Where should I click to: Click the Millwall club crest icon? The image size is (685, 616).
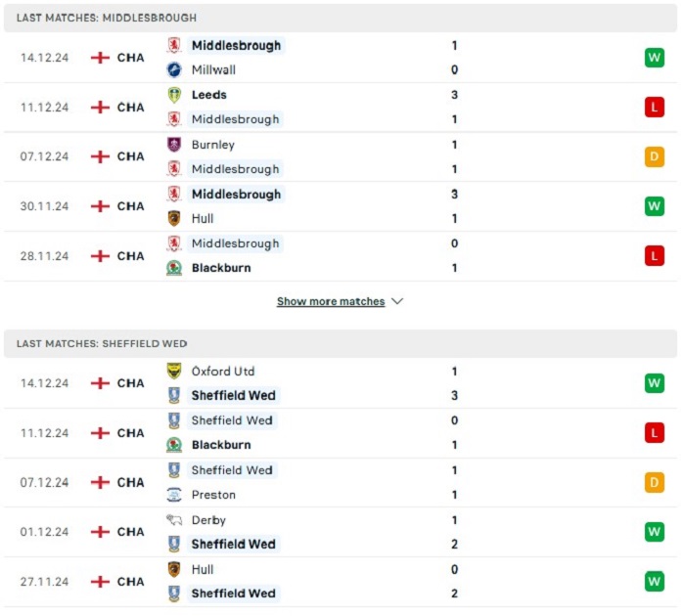tap(174, 69)
